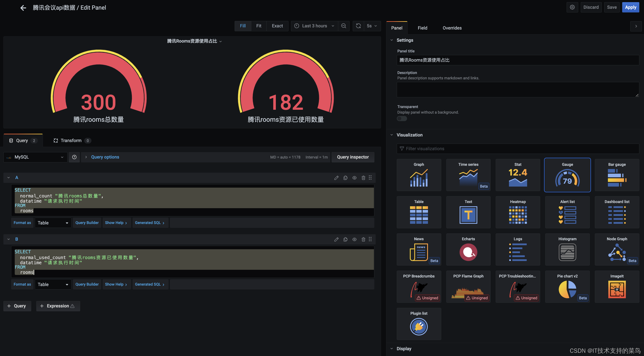The width and height of the screenshot is (644, 356).
Task: Collapse options pane arrow
Action: [x=636, y=26]
